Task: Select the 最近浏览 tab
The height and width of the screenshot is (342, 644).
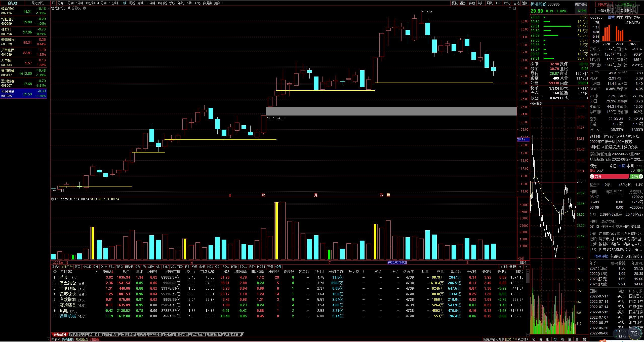Action: (x=37, y=3)
